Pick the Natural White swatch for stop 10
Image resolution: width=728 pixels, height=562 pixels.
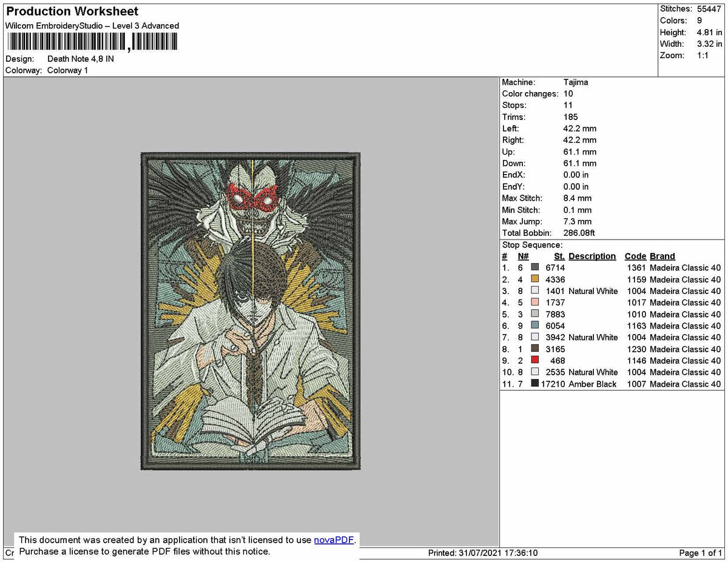point(536,372)
